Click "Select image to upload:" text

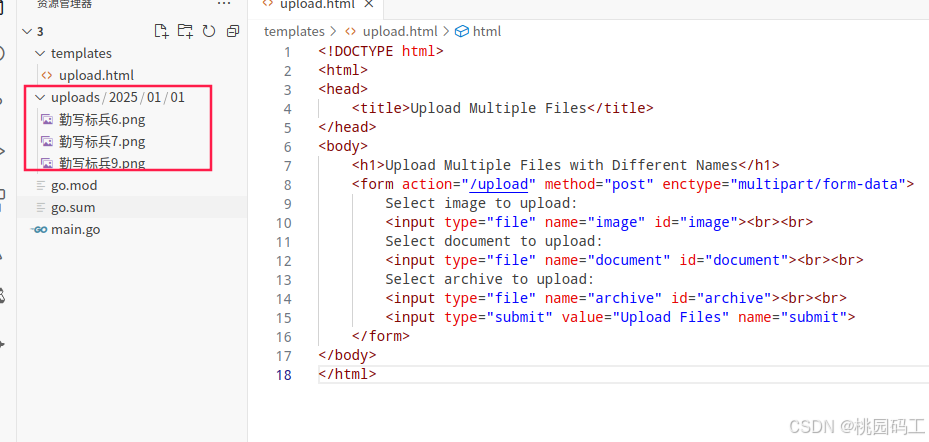(482, 203)
